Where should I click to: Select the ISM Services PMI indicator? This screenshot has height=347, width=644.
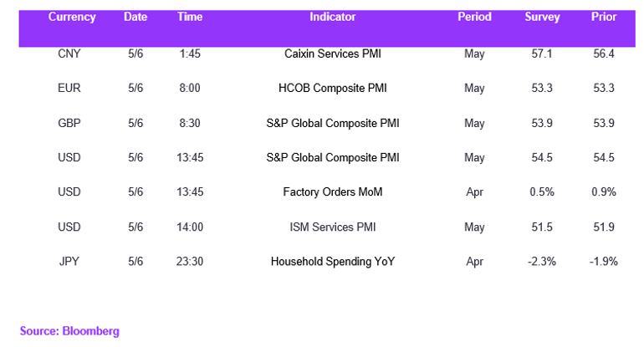click(x=333, y=227)
